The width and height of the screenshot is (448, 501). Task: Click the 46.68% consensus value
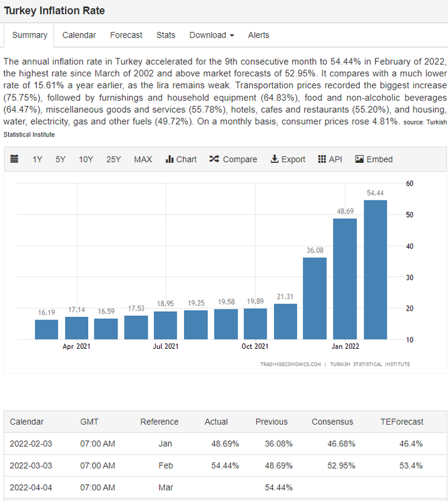coord(341,444)
